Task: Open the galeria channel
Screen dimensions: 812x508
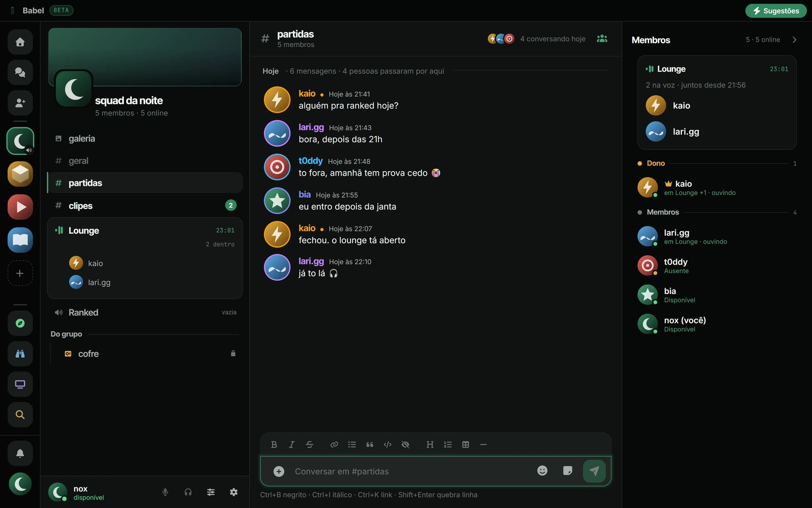Action: tap(145, 139)
